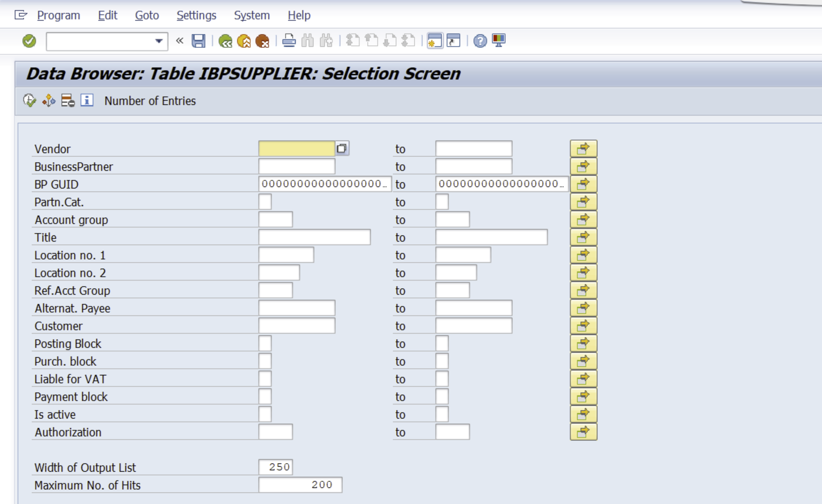Expand the Account group range selector
822x504 pixels.
pyautogui.click(x=583, y=219)
